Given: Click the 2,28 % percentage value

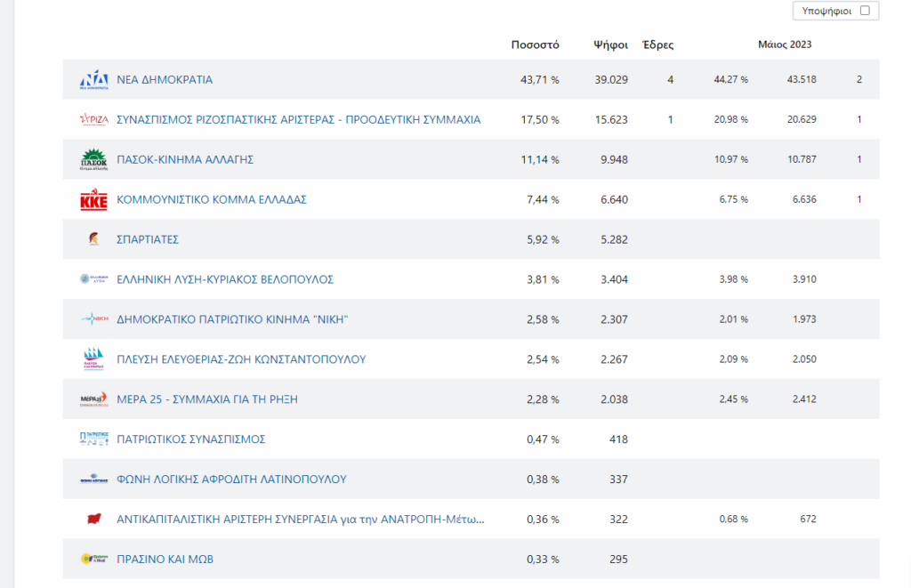Looking at the screenshot, I should [543, 399].
